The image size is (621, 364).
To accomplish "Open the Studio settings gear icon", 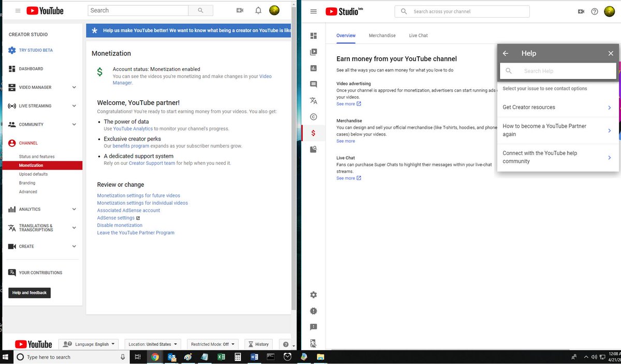I will pos(314,295).
